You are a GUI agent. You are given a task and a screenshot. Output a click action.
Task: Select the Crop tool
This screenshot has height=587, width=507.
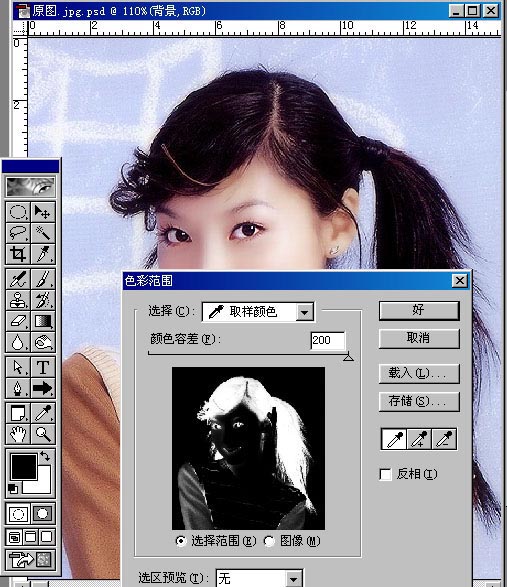(x=18, y=254)
